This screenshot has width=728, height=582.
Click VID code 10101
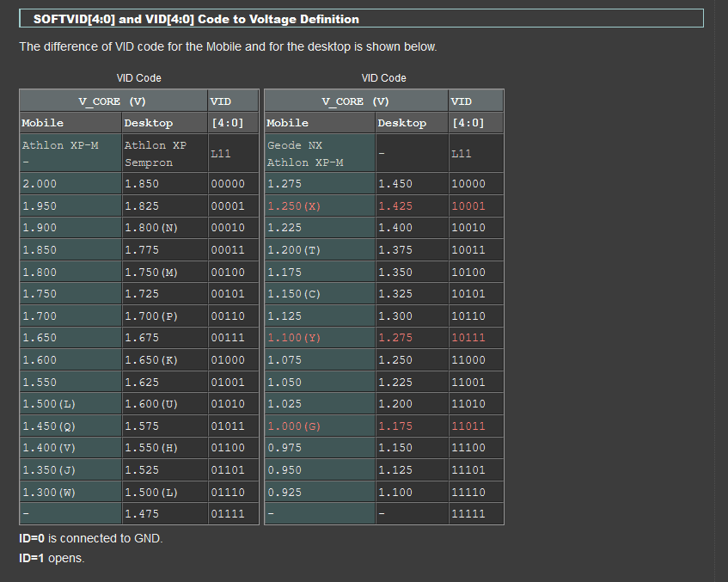click(468, 294)
